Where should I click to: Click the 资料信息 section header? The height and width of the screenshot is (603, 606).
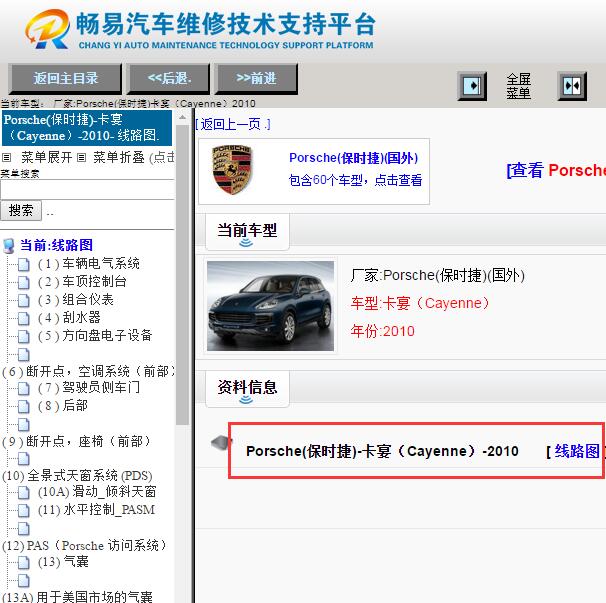pos(247,389)
